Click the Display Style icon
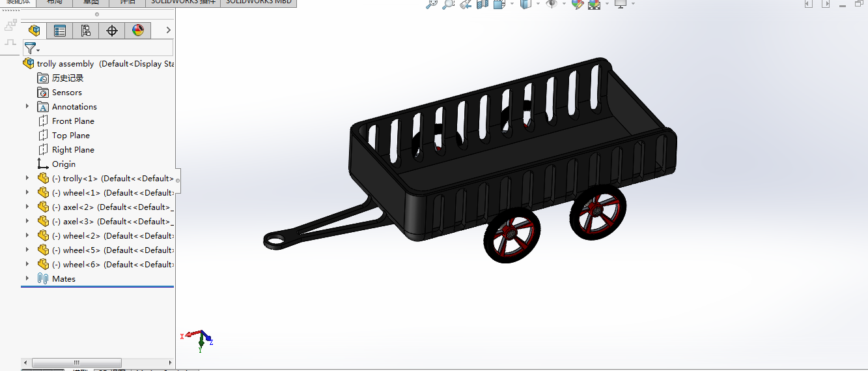Viewport: 868px width, 371px height. point(525,4)
